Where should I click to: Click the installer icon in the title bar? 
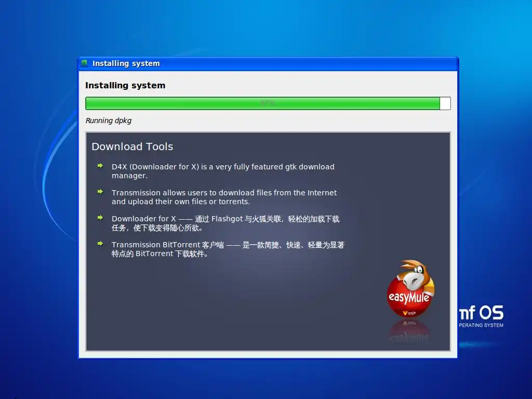click(x=84, y=63)
